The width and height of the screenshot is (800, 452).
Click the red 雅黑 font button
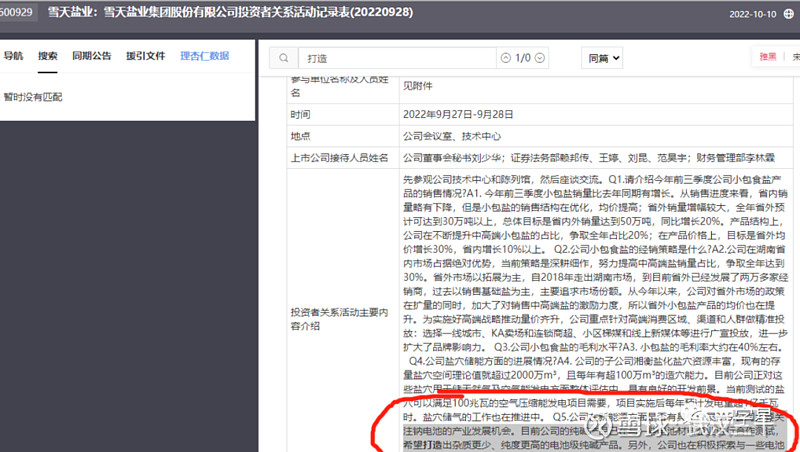coord(767,57)
